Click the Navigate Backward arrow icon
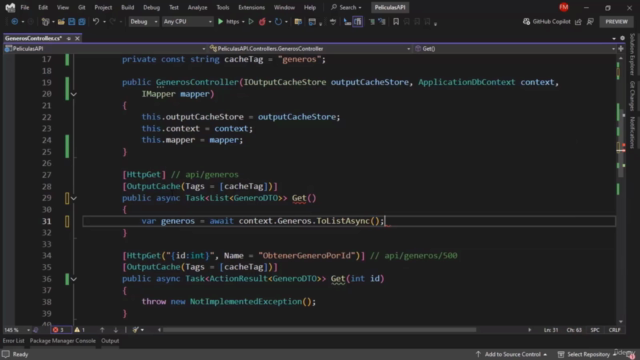Image resolution: width=640 pixels, height=360 pixels. pyautogui.click(x=15, y=22)
